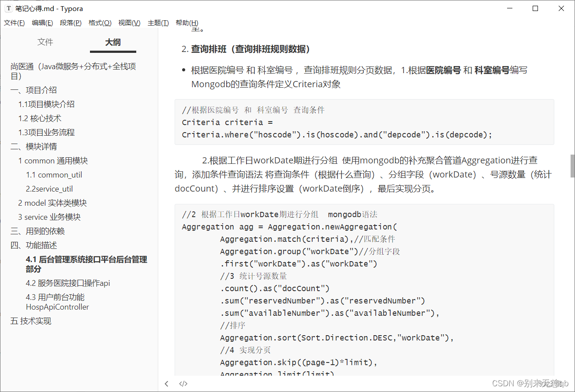Switch sidebar to 文件 tab
This screenshot has width=575, height=392.
(x=45, y=42)
